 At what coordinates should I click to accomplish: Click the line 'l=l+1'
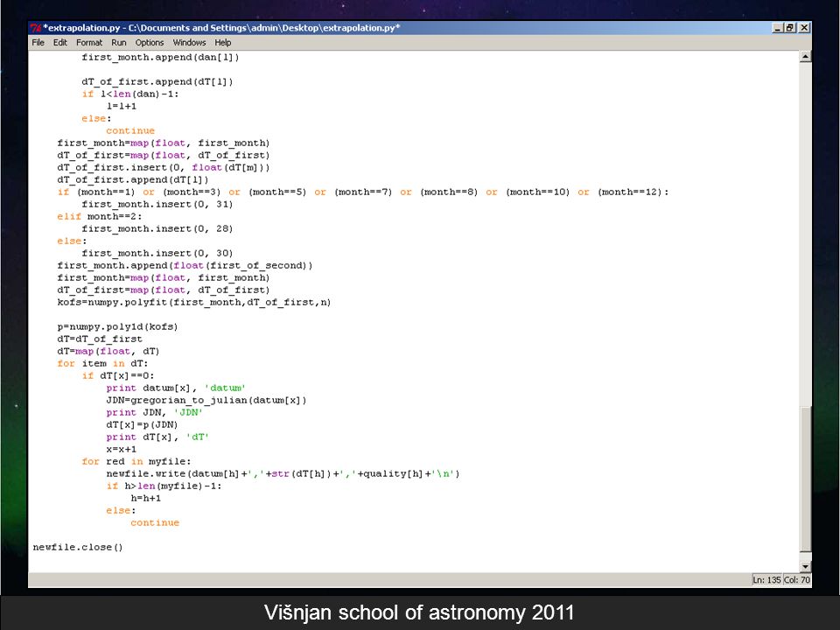pyautogui.click(x=121, y=106)
